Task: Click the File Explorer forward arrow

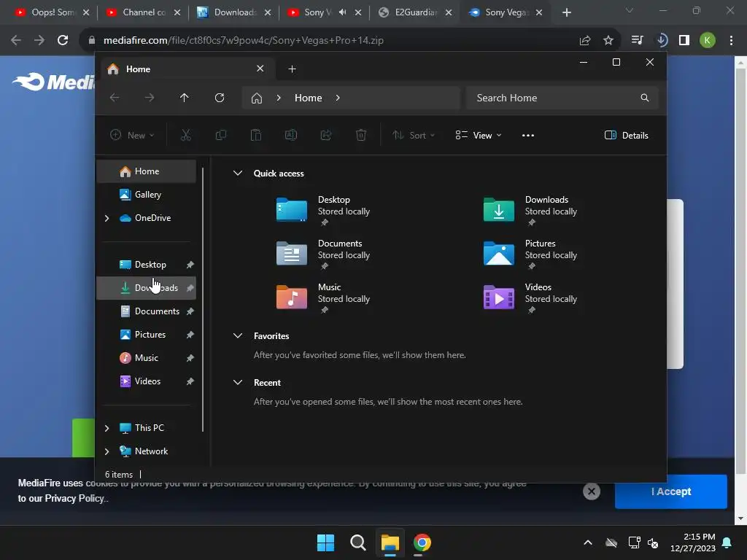Action: tap(150, 98)
